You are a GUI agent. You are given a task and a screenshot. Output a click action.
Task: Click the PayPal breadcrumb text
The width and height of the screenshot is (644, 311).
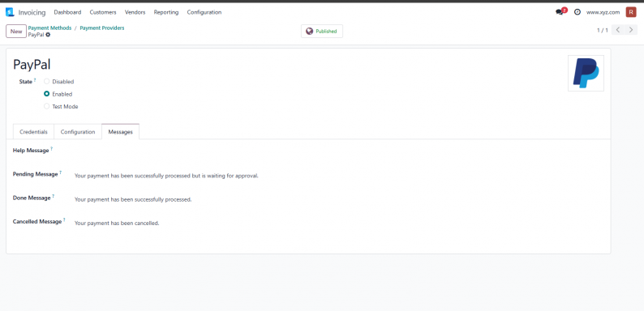(x=36, y=35)
